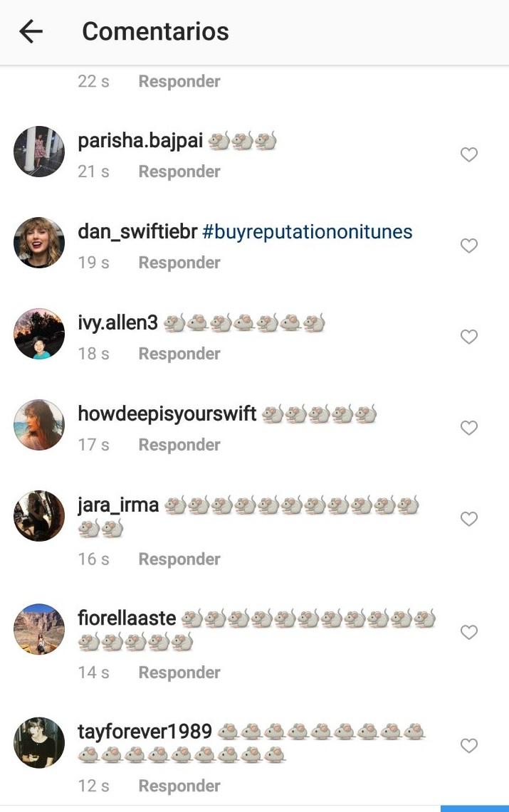509x812 pixels.
Task: Reply to parisha.bajpai's comment
Action: pyautogui.click(x=179, y=172)
